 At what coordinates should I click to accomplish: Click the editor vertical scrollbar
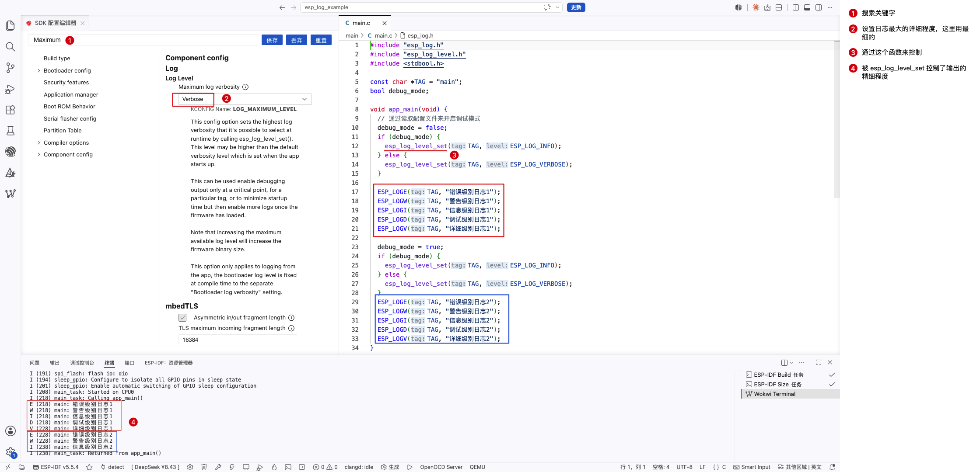(836, 119)
